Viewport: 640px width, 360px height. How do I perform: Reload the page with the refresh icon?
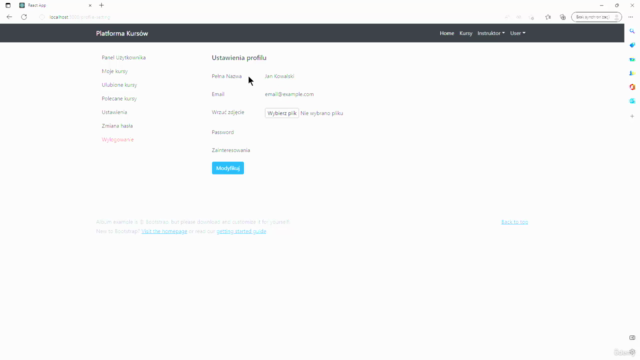point(24,17)
